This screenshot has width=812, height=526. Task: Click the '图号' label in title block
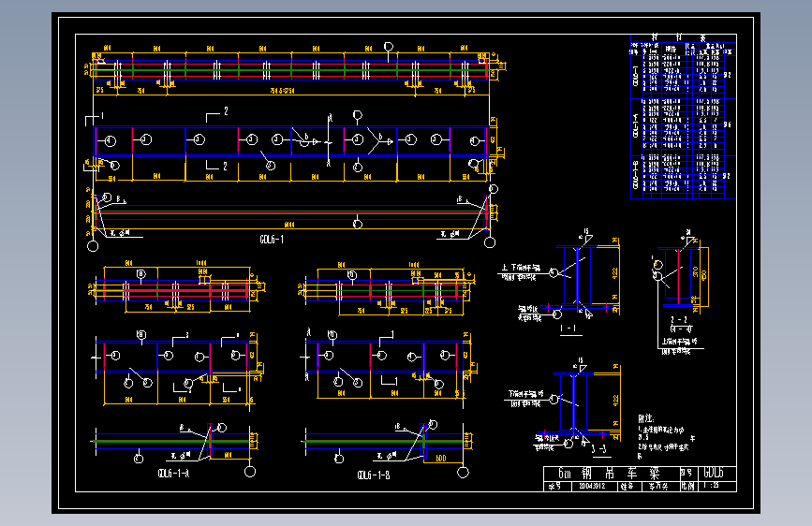[x=687, y=473]
